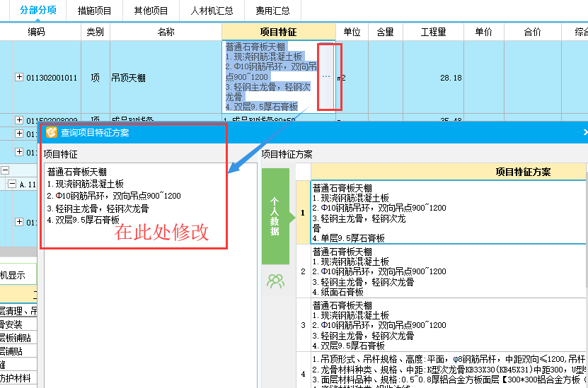
Task: Edit text in the 项目特征 text box
Action: pyautogui.click(x=151, y=275)
